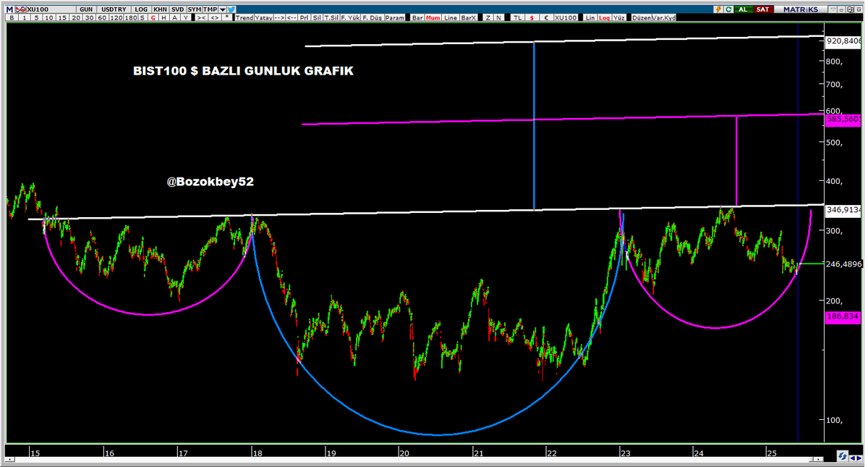Viewport: 868px width, 467px height.
Task: Click the SYM button
Action: pyautogui.click(x=195, y=9)
